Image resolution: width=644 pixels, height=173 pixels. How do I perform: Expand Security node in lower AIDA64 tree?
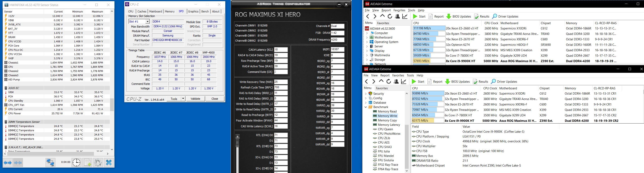pos(366,94)
